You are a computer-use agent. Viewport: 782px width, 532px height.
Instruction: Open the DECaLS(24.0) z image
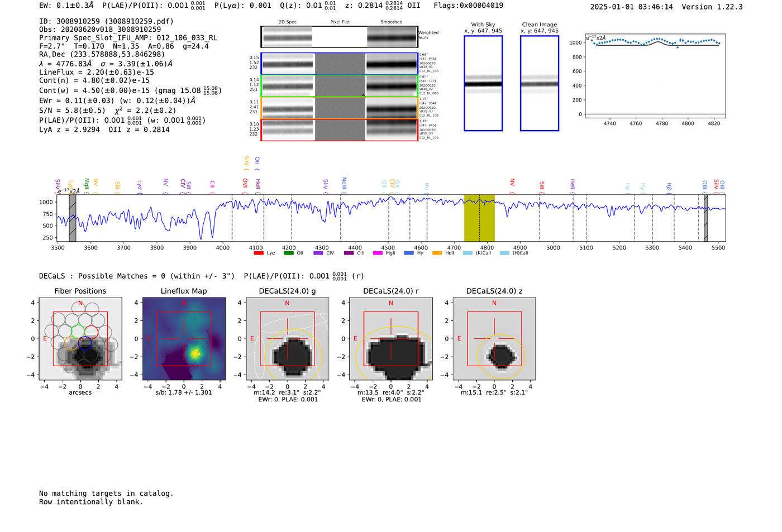494,339
